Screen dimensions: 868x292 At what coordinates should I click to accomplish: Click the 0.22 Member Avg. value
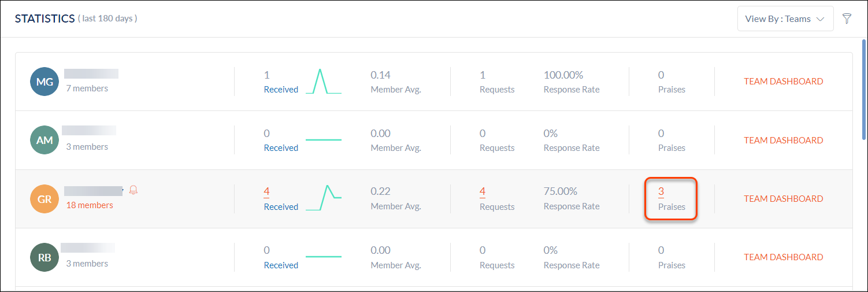380,191
